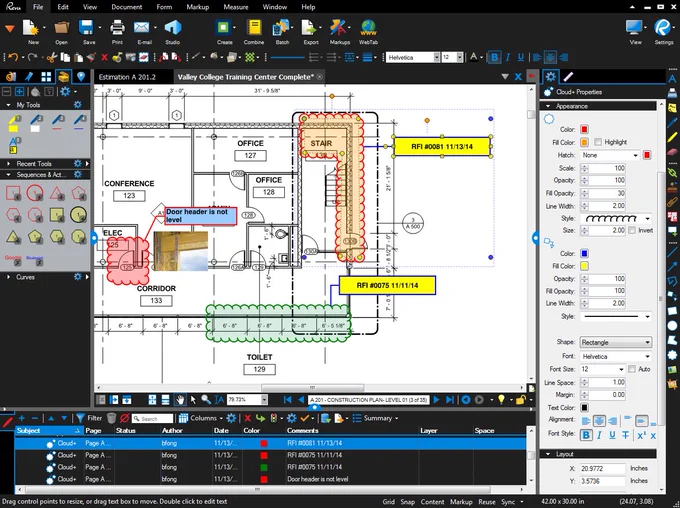Click the Summary button

pyautogui.click(x=376, y=418)
